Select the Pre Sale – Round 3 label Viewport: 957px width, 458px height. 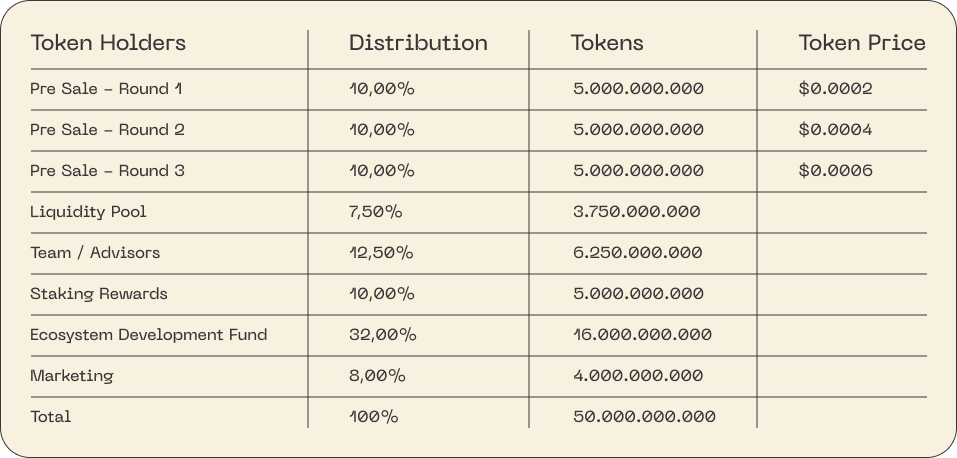tap(107, 171)
